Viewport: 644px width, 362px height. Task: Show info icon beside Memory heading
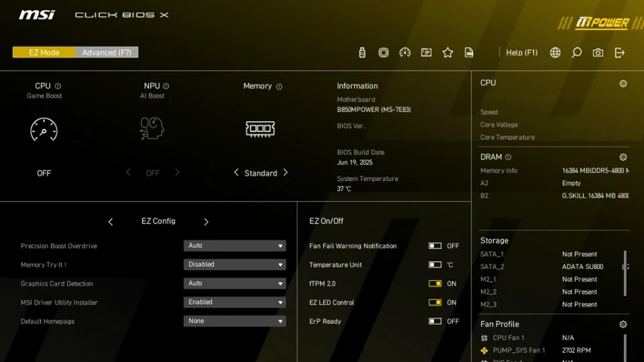tap(279, 87)
